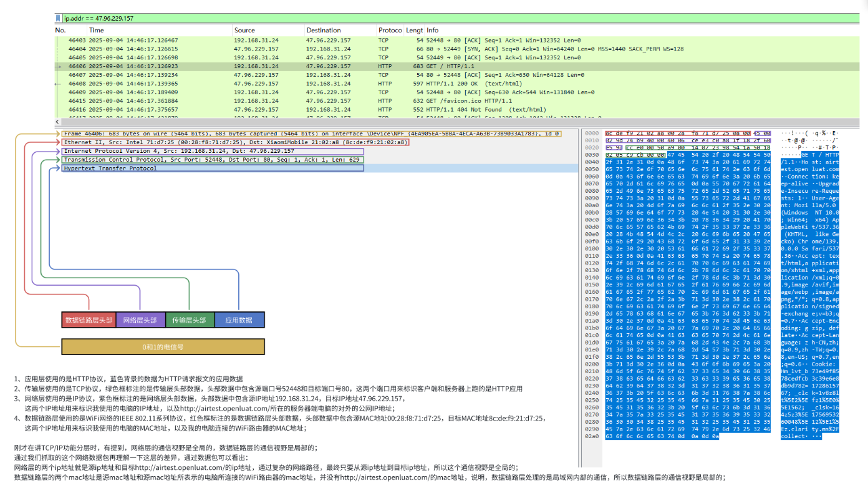Click the horizontal scrollbar left arrow

point(58,122)
